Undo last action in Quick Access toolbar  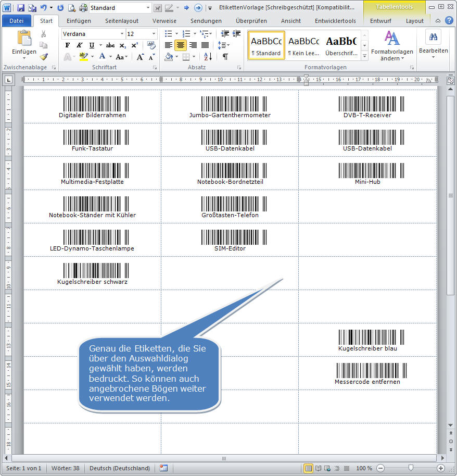tap(44, 8)
